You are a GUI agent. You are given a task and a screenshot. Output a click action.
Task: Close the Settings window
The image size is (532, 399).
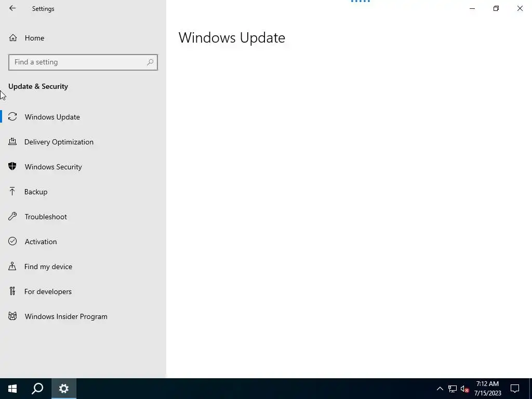[x=520, y=8]
